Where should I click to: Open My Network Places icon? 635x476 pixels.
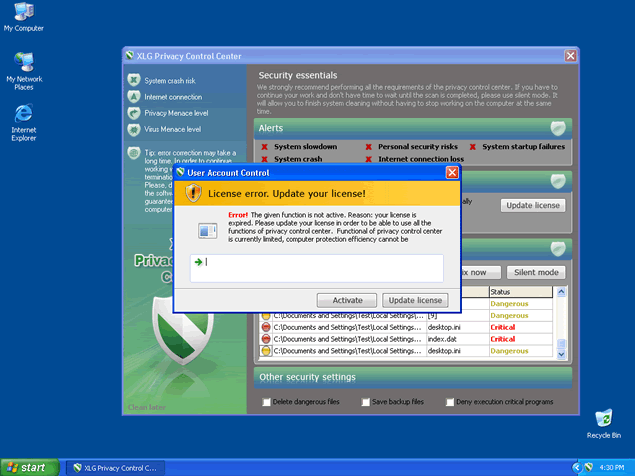point(22,62)
